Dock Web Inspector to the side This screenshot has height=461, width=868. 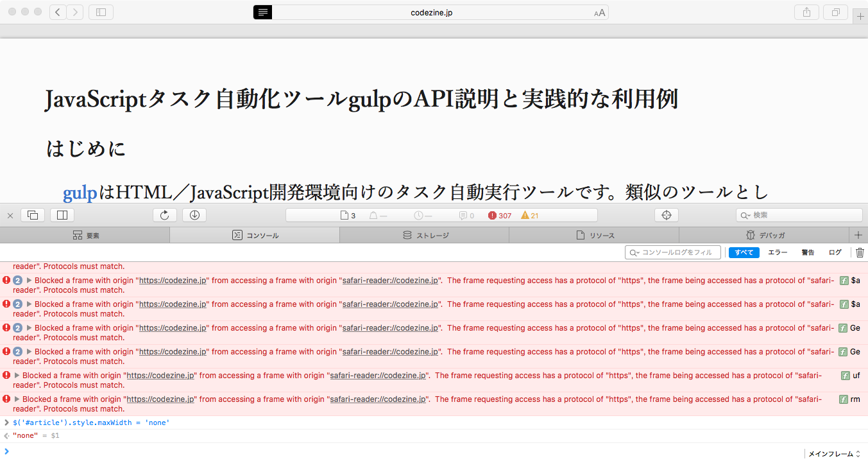[62, 215]
